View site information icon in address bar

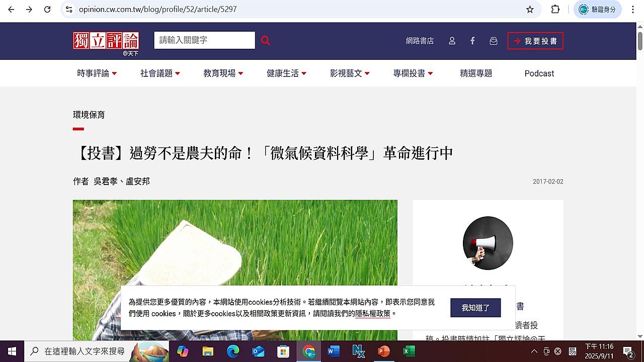69,10
